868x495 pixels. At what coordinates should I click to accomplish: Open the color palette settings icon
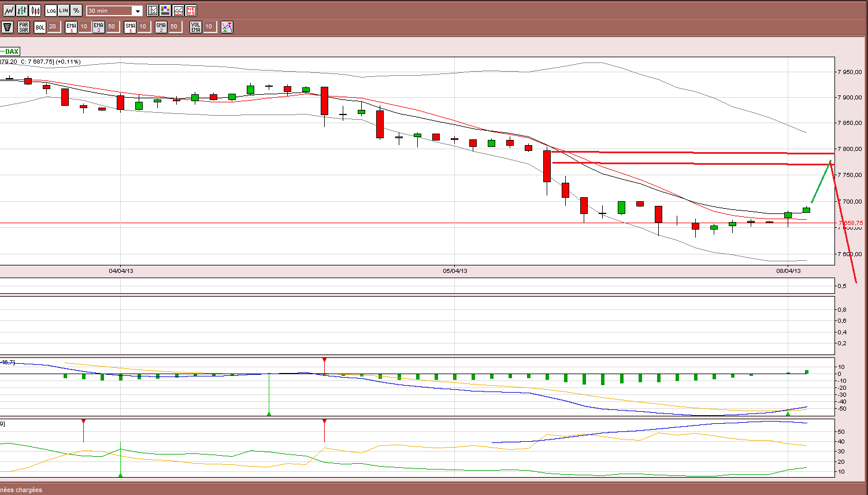coord(165,10)
